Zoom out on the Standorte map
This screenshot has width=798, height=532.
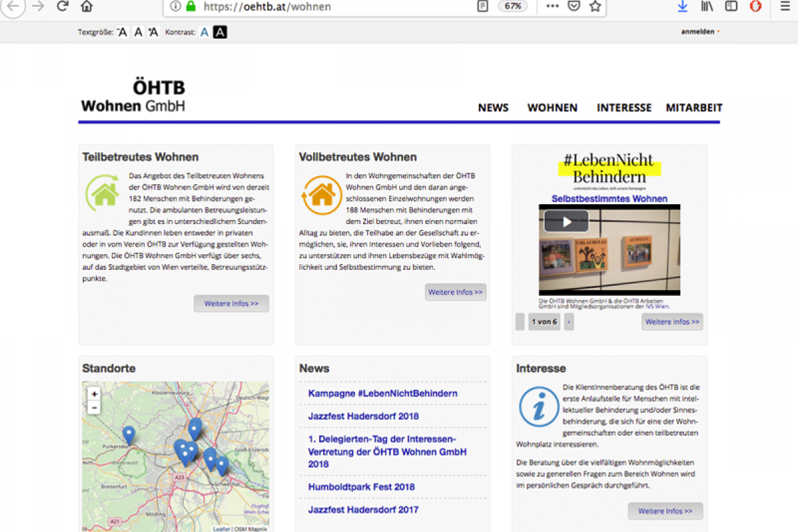click(x=94, y=407)
